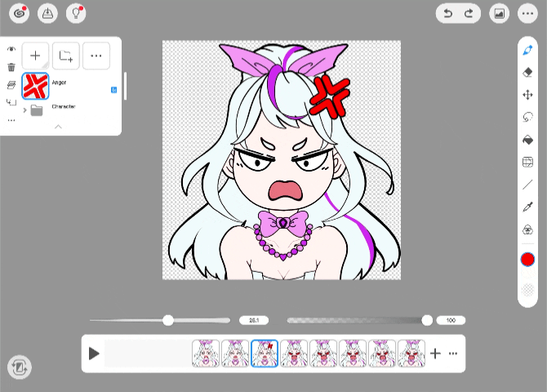Screen dimensions: 547x392
Task: Play the animation
Action: (x=94, y=354)
